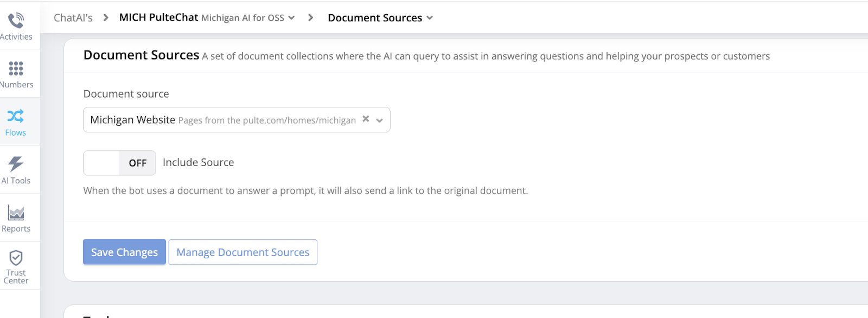Click the Michigan Website source field

click(222, 120)
